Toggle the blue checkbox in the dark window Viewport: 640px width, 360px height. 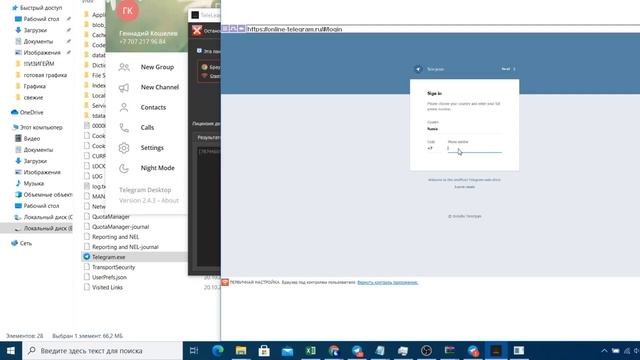click(x=199, y=51)
